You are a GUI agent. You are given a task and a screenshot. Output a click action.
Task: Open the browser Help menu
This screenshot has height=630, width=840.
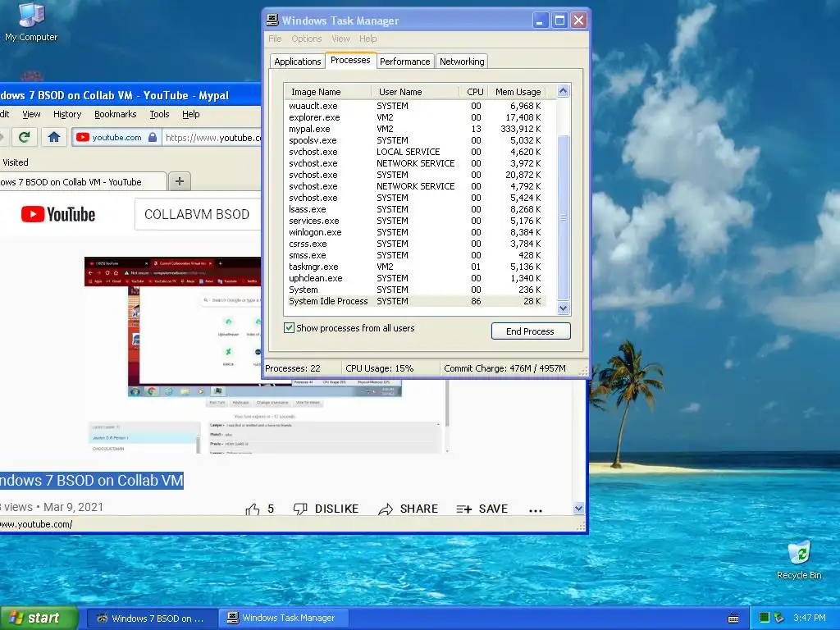pos(190,114)
